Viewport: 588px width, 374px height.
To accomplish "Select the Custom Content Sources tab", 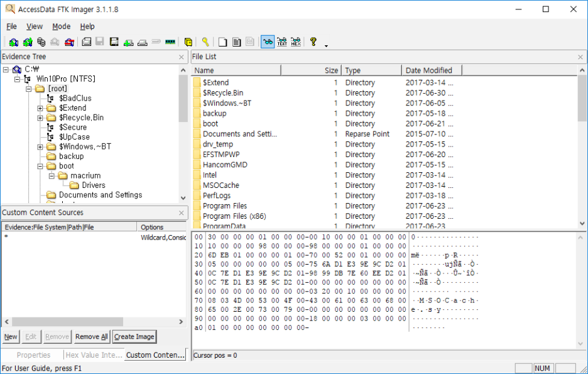I will click(x=155, y=355).
